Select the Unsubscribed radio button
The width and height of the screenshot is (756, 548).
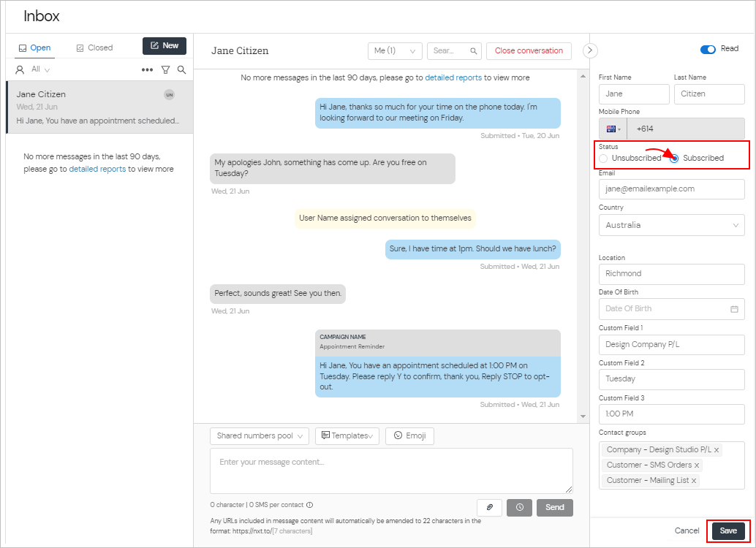point(603,159)
